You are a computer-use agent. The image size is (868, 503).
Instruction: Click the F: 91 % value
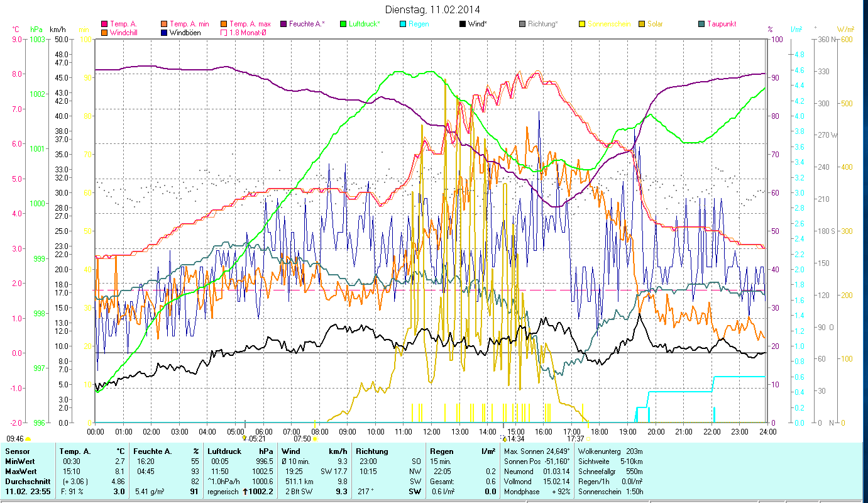click(x=72, y=492)
